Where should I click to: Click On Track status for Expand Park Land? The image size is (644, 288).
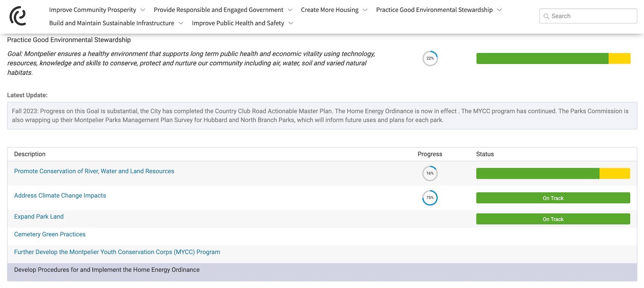click(553, 219)
